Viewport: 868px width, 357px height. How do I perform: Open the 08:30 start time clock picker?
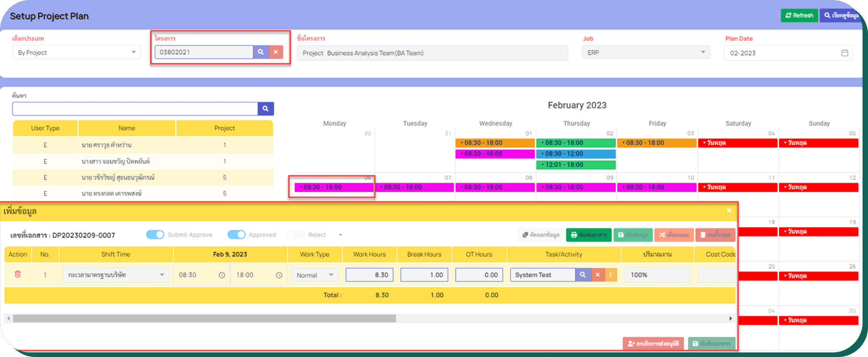click(x=222, y=275)
